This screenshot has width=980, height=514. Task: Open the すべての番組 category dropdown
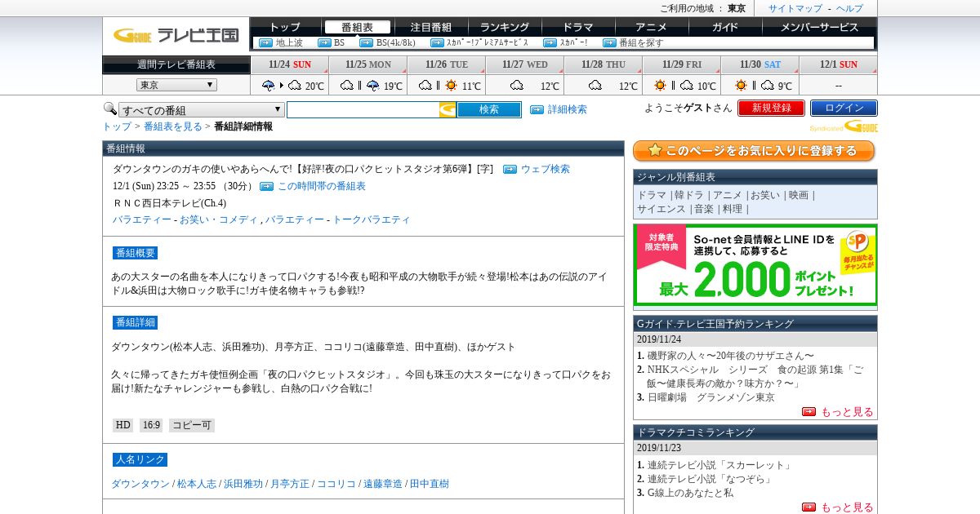(202, 110)
